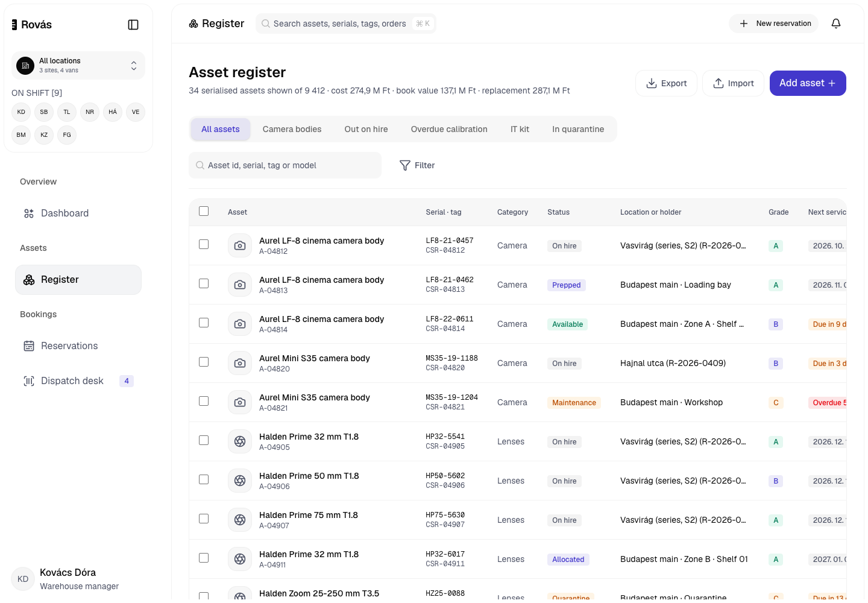Switch to Camera bodies tab
Image resolution: width=868 pixels, height=603 pixels.
(292, 129)
